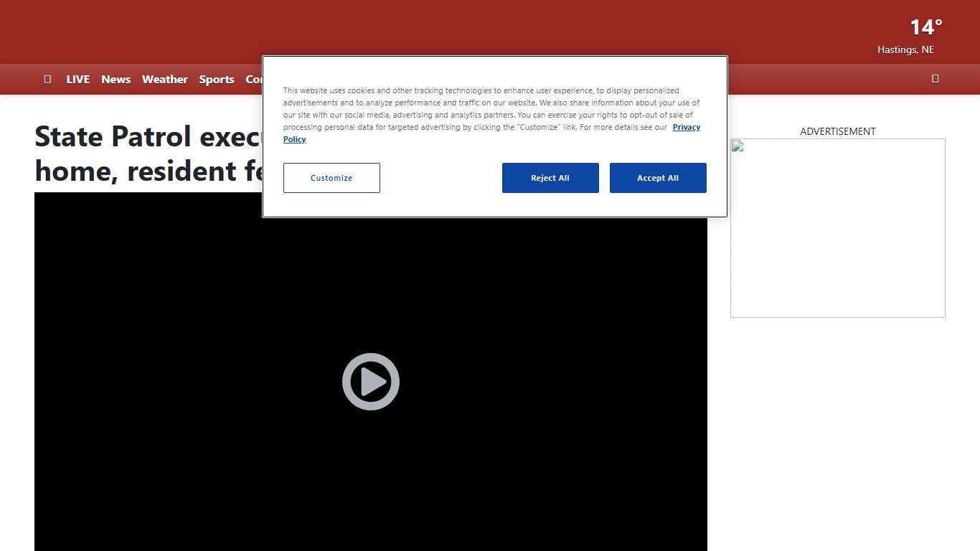Open cookie settings with Customize button
980x551 pixels.
pos(331,178)
